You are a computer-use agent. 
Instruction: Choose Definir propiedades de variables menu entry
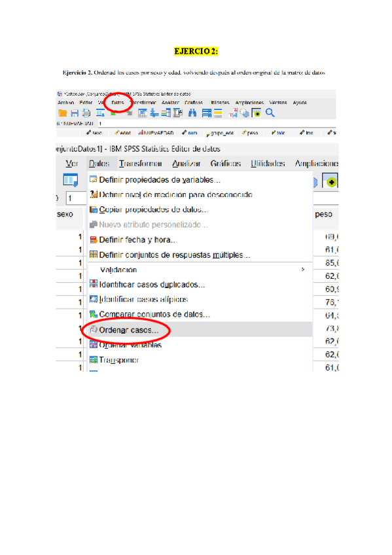click(x=200, y=180)
